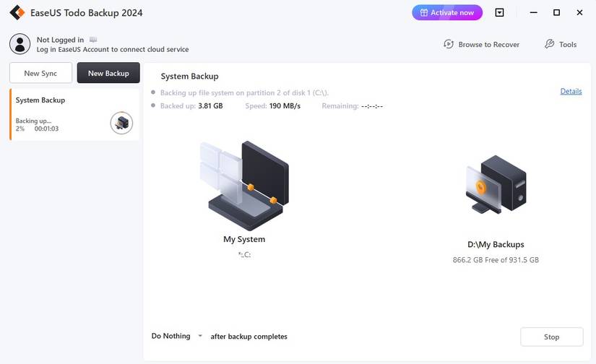
Task: Expand the Do Nothing dropdown arrow
Action: 200,336
